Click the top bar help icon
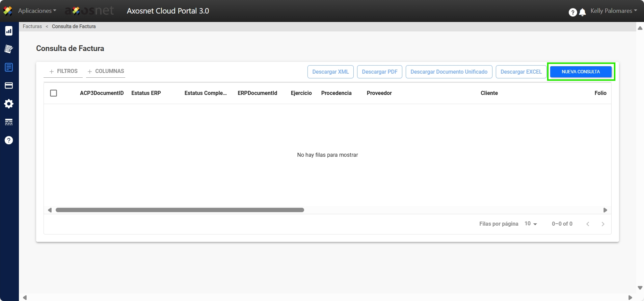Image resolution: width=644 pixels, height=301 pixels. 572,12
